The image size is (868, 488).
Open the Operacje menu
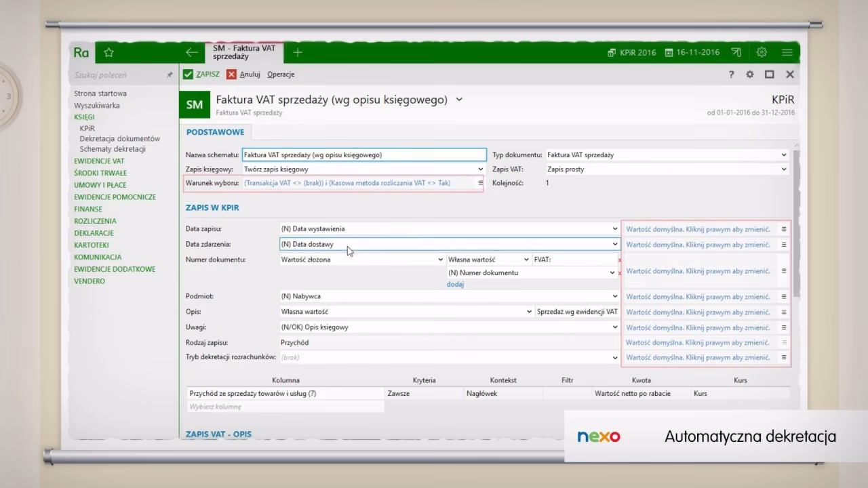(x=281, y=75)
